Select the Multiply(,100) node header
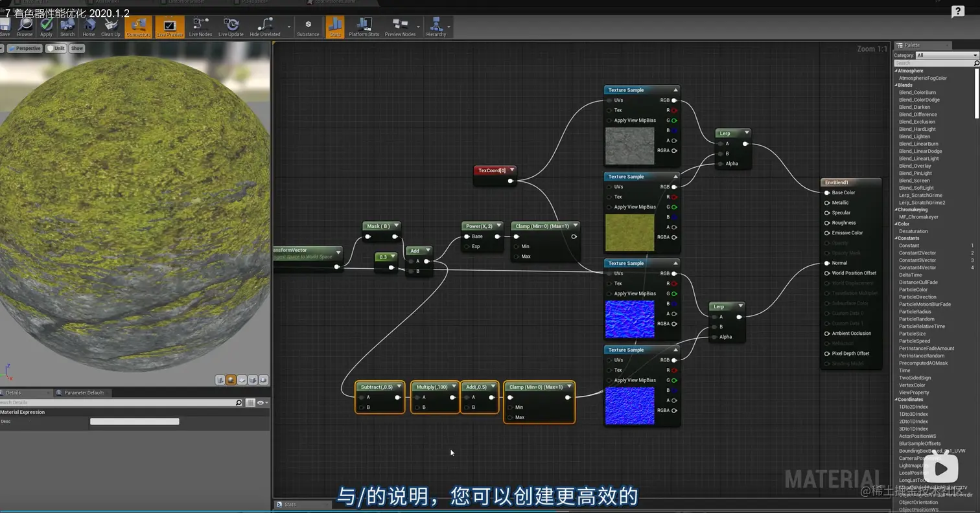The width and height of the screenshot is (980, 513). click(435, 387)
